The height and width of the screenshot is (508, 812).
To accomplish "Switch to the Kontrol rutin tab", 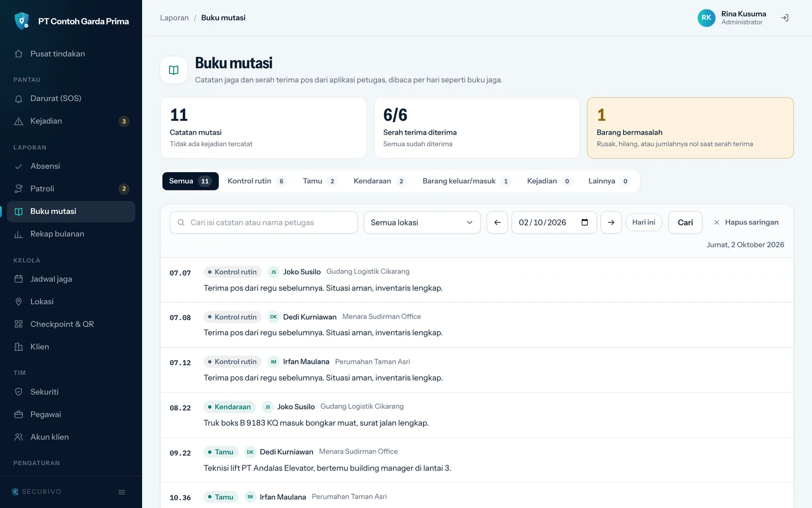I will (257, 181).
